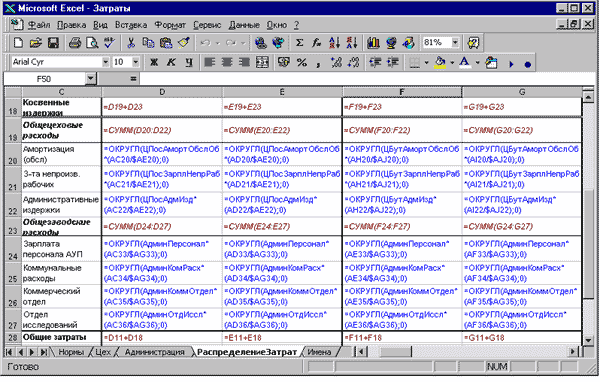600x382 pixels.
Task: Open print preview
Action: (92, 42)
